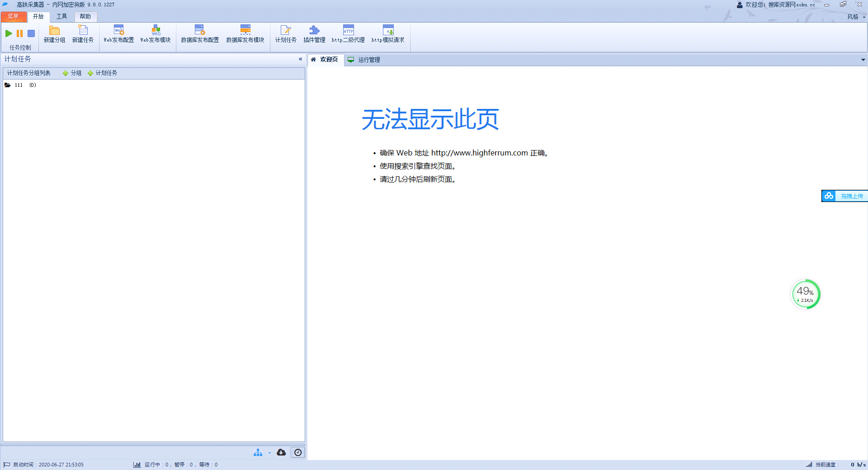Image resolution: width=868 pixels, height=470 pixels.
Task: Switch to the 运行管理 tab
Action: click(368, 60)
